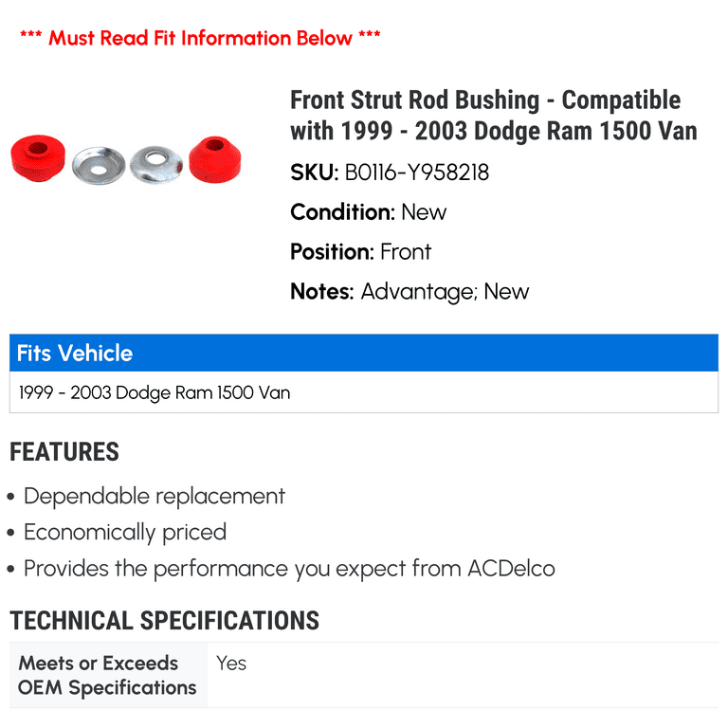Click the FEATURES heading
728x728 pixels.
tap(64, 452)
